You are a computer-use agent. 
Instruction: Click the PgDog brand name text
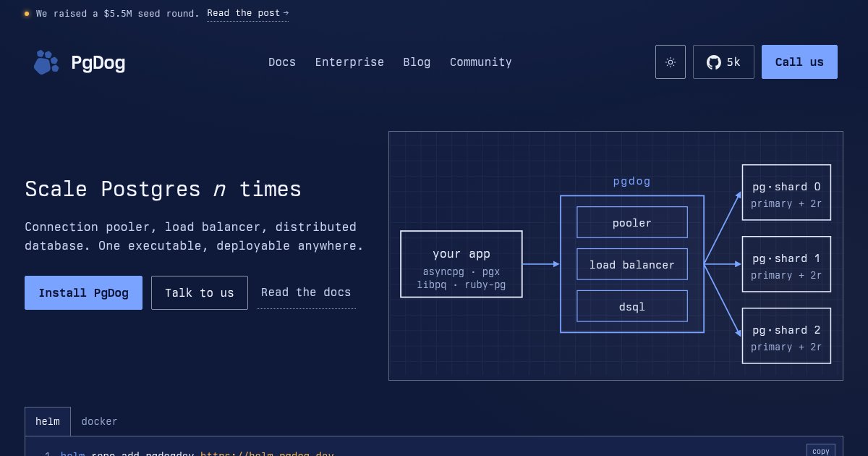coord(98,63)
